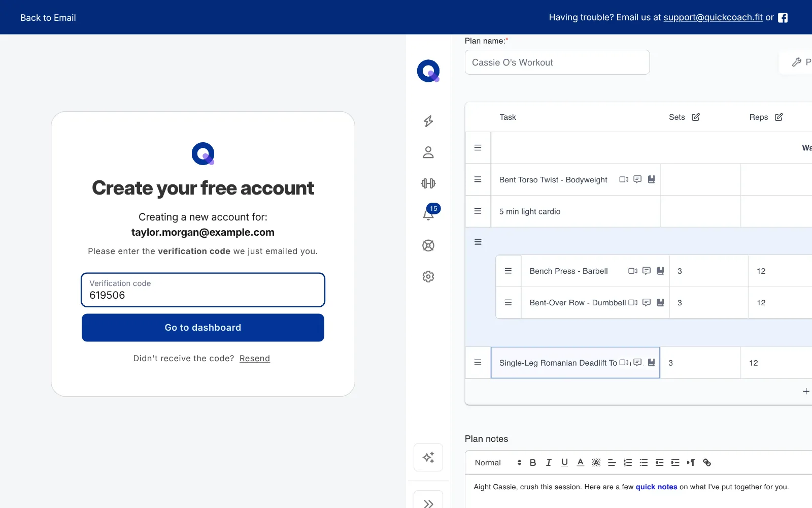Click video icon for Bent-Over Row - Dumbbell

click(633, 302)
